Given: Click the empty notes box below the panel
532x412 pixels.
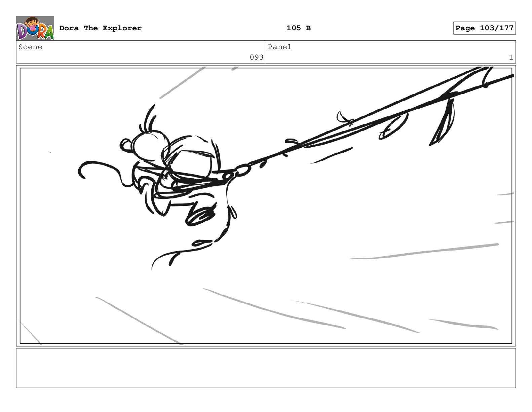Looking at the screenshot, I should [266, 368].
